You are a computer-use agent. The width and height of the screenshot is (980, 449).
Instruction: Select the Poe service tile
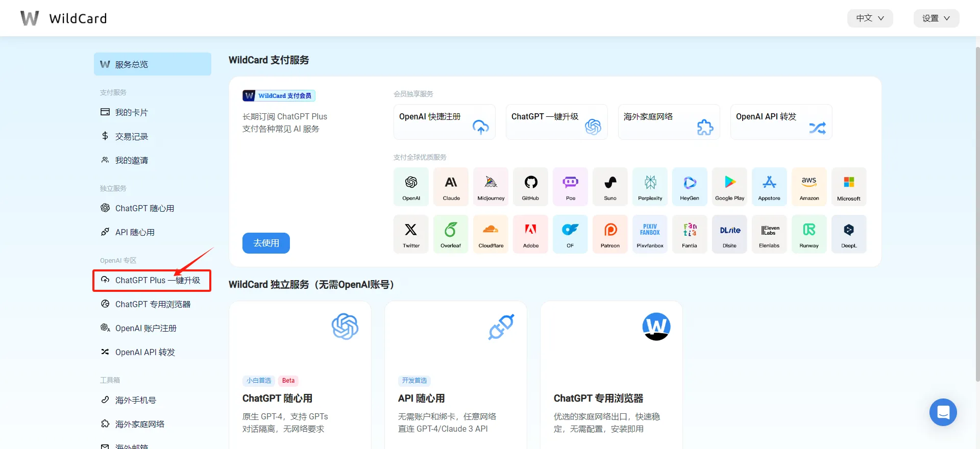pyautogui.click(x=570, y=187)
